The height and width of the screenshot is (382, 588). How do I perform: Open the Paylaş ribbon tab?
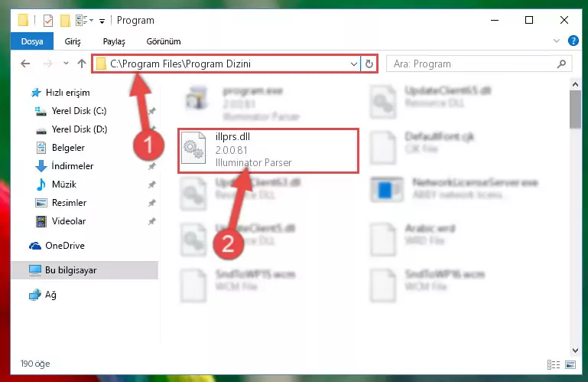pyautogui.click(x=114, y=41)
